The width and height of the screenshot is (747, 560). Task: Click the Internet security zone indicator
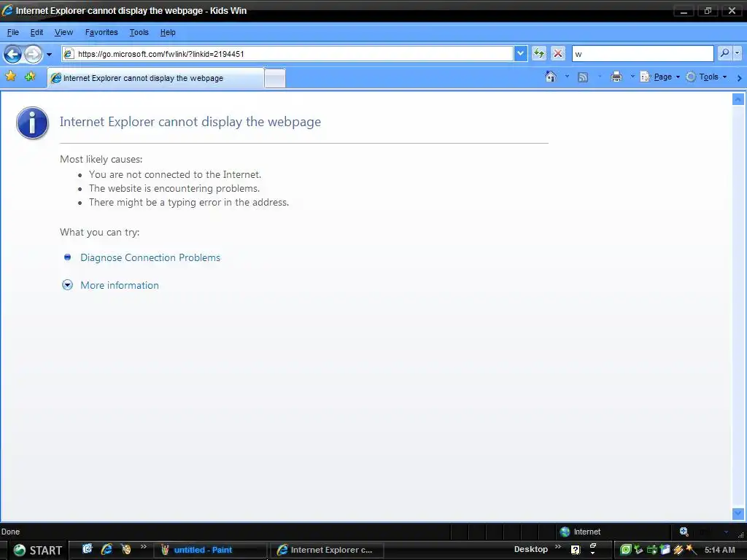pos(580,532)
